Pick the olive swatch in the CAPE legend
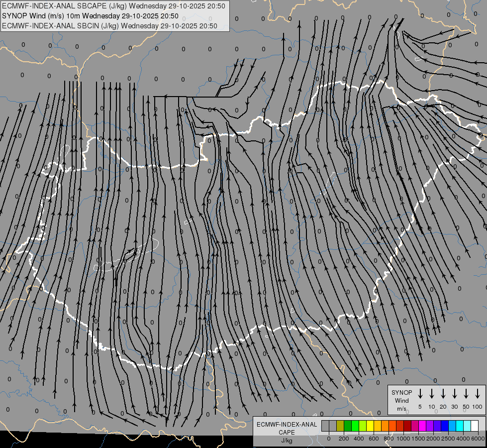Image resolution: width=487 pixels, height=448 pixels. [340, 426]
